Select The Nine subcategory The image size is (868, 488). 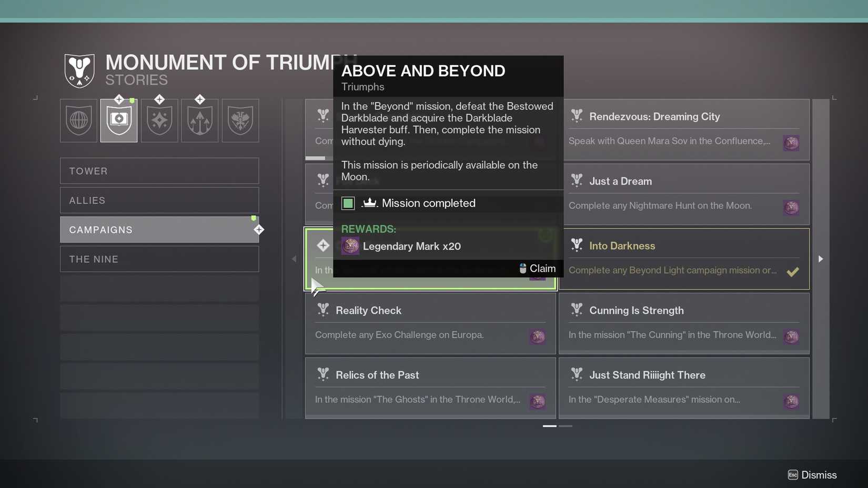[159, 259]
